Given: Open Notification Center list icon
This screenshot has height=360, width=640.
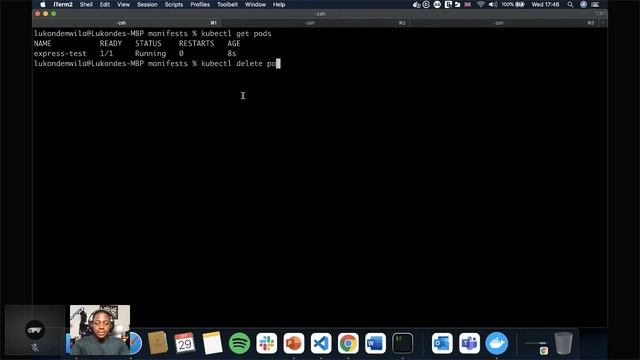Looking at the screenshot, I should [x=595, y=4].
